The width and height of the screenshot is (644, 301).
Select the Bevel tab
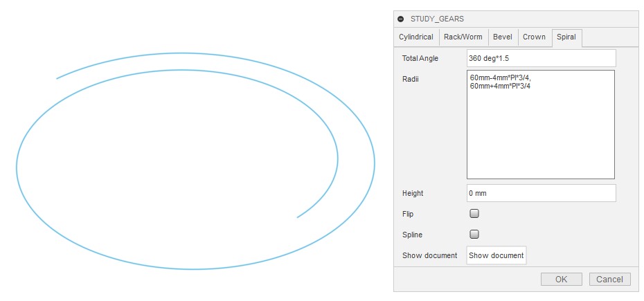[502, 37]
